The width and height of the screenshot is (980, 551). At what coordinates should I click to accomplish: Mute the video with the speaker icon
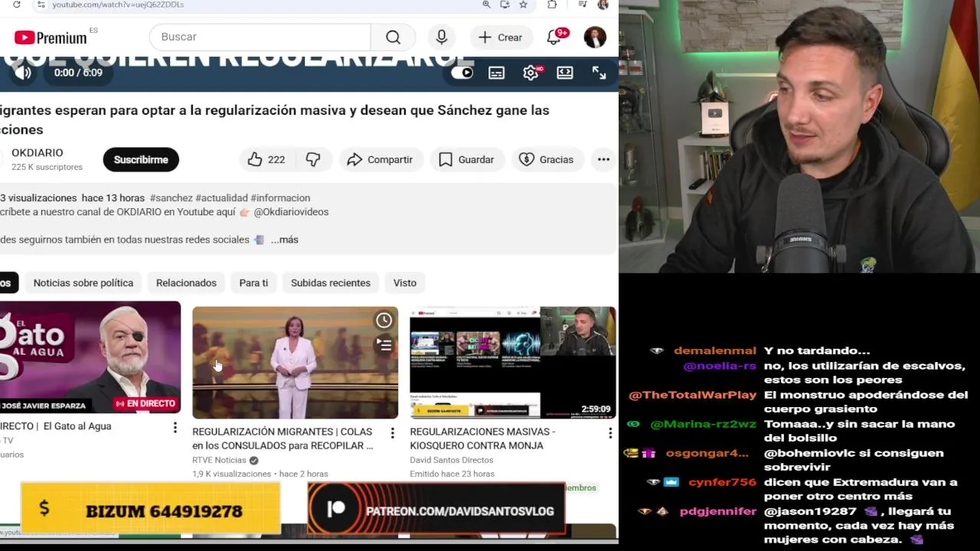click(23, 73)
